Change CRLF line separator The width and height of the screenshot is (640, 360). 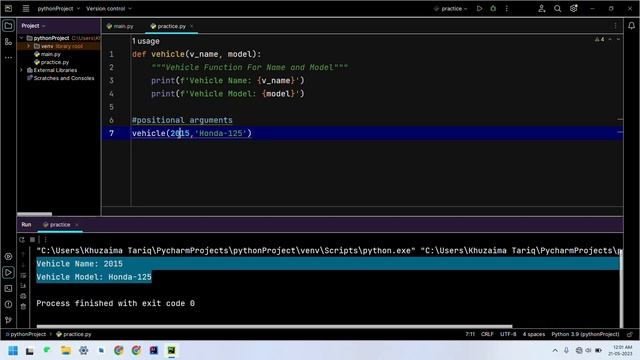(x=487, y=334)
